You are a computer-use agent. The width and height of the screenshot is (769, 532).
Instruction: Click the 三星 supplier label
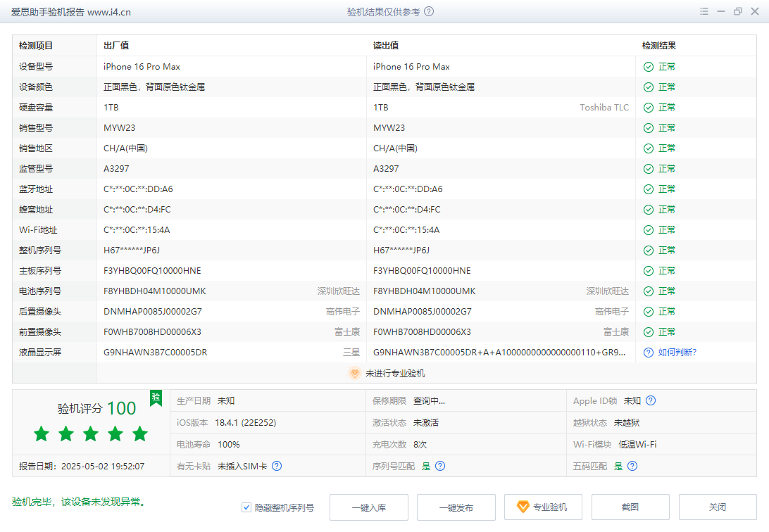pyautogui.click(x=351, y=353)
